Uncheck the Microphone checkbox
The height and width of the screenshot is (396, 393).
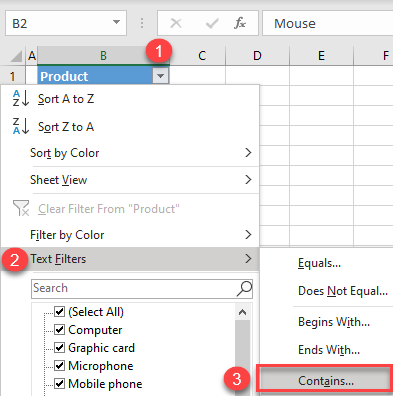coord(59,366)
